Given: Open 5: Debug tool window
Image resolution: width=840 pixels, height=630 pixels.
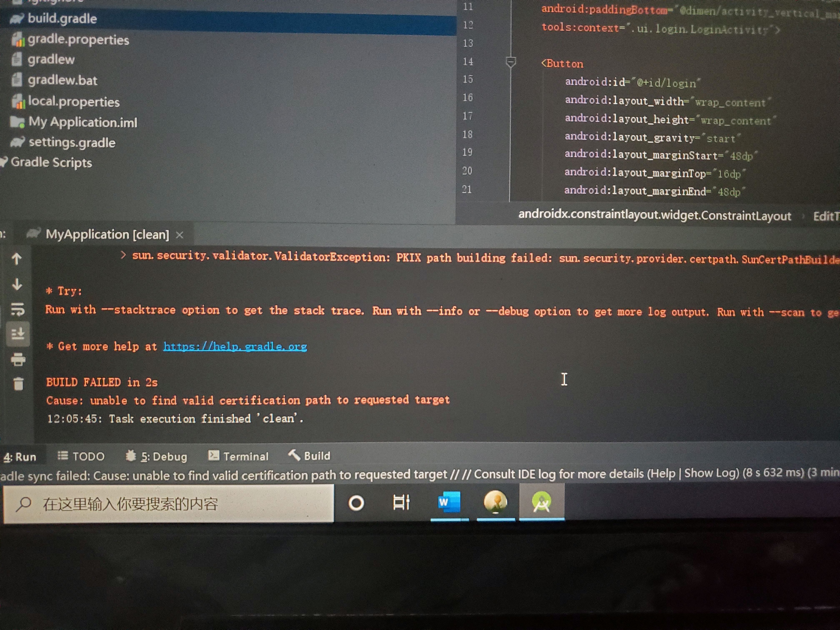Looking at the screenshot, I should click(156, 456).
